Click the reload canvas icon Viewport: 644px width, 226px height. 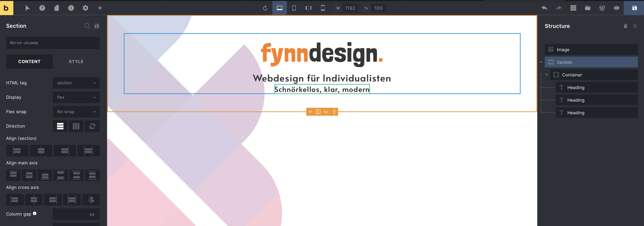point(265,8)
